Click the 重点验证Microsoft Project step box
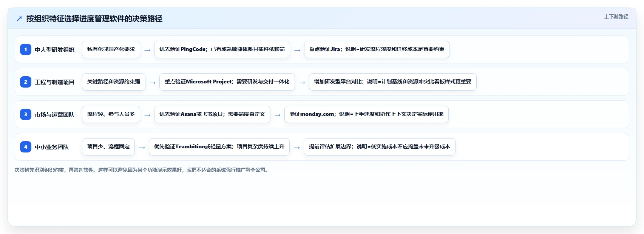The width and height of the screenshot is (644, 234). pos(227,82)
